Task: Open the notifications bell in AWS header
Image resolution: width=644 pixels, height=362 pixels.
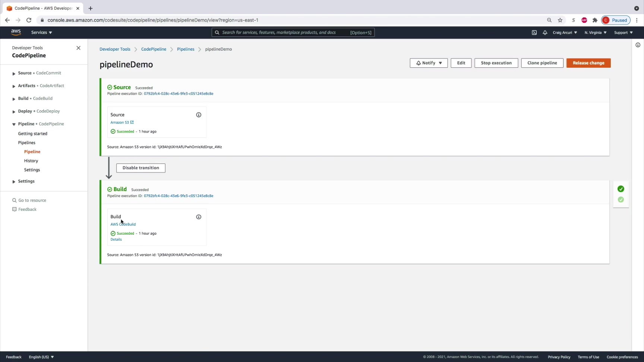Action: [545, 32]
